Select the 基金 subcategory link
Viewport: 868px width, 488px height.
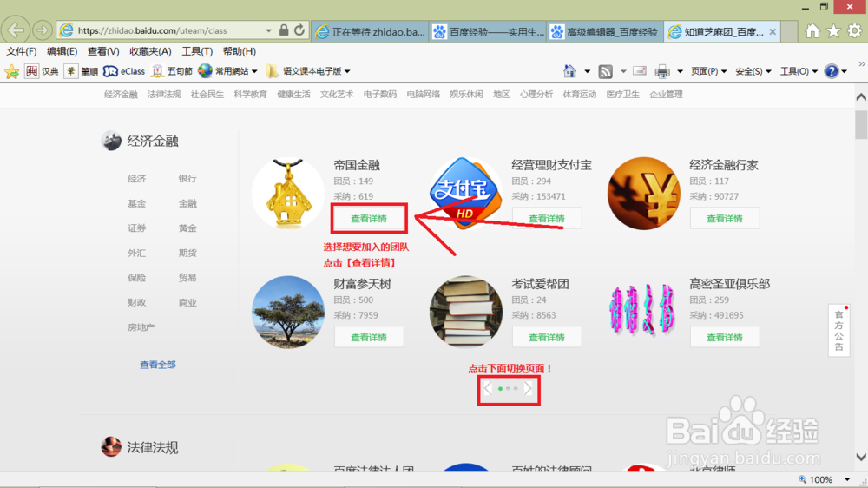137,203
